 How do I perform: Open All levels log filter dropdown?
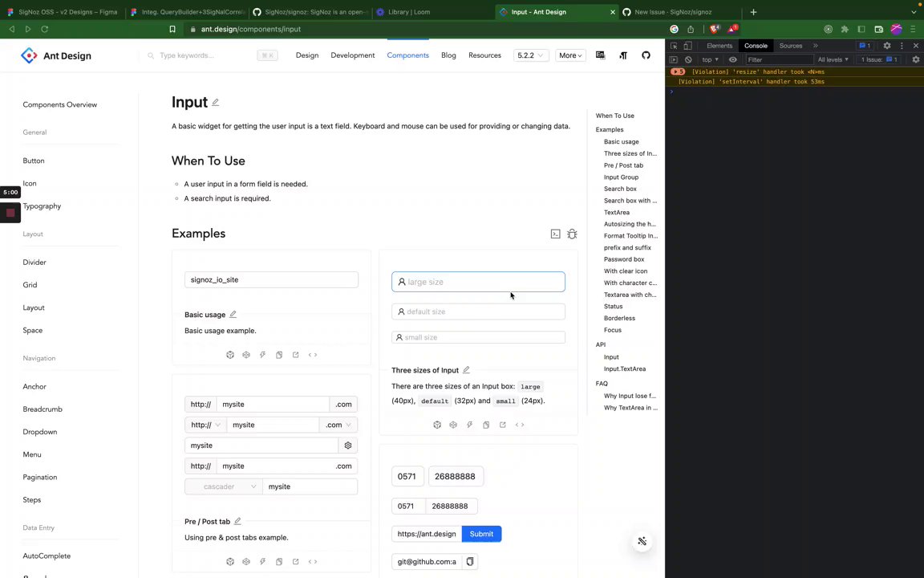tap(833, 59)
